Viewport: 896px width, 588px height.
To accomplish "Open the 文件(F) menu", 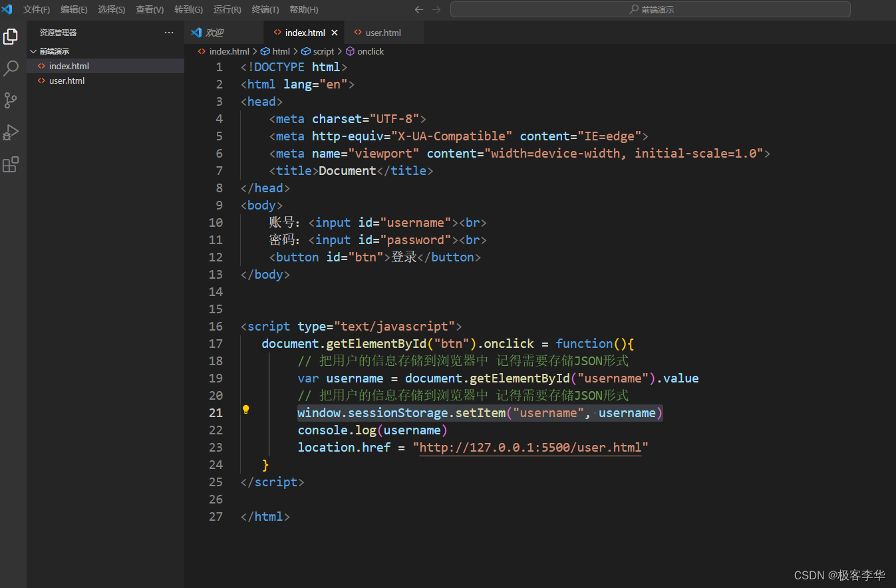I will coord(37,9).
